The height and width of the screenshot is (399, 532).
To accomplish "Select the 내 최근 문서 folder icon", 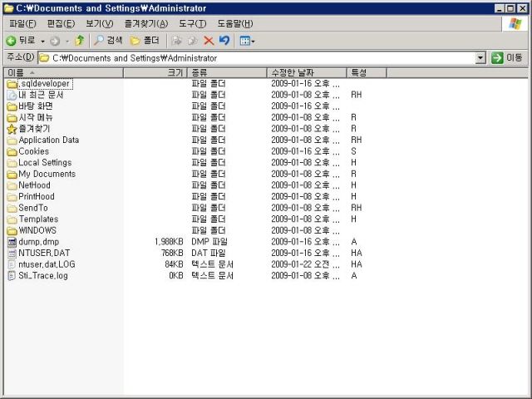I will (x=12, y=96).
